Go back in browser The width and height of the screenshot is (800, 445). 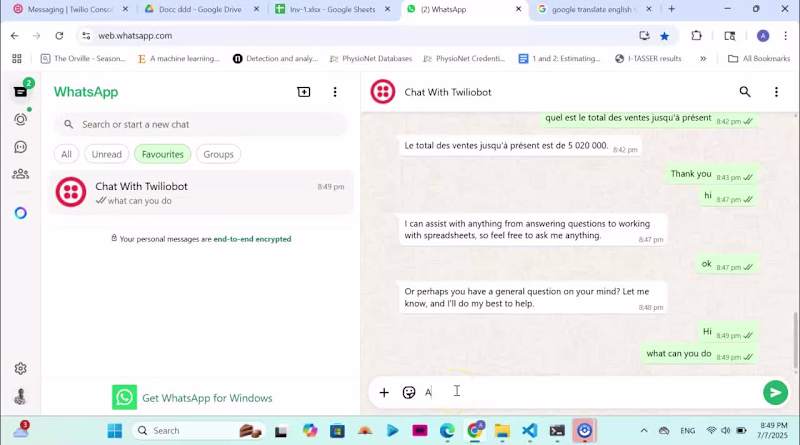(14, 36)
